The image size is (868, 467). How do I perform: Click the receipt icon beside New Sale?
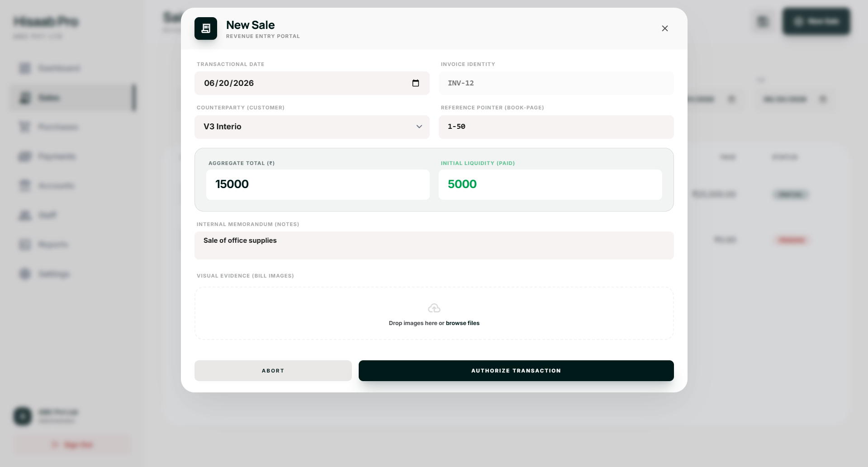pyautogui.click(x=206, y=28)
